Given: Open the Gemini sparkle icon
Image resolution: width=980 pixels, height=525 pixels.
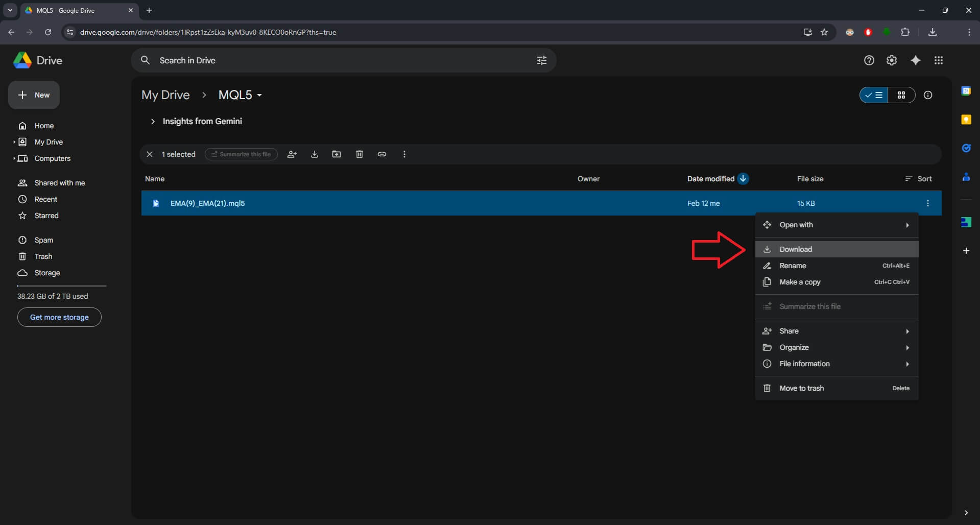Looking at the screenshot, I should tap(916, 60).
